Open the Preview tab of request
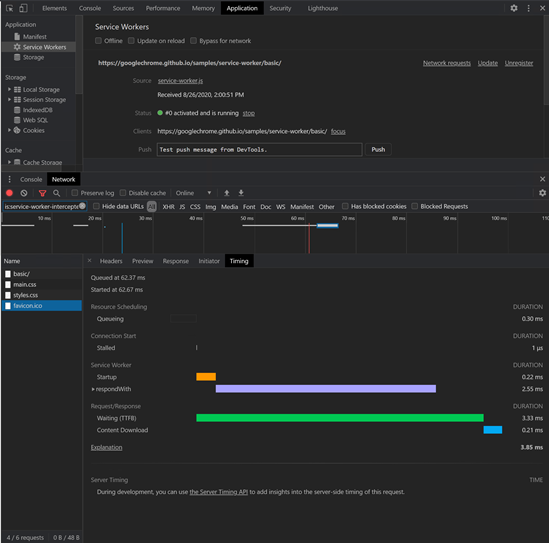This screenshot has height=543, width=549. (x=143, y=261)
